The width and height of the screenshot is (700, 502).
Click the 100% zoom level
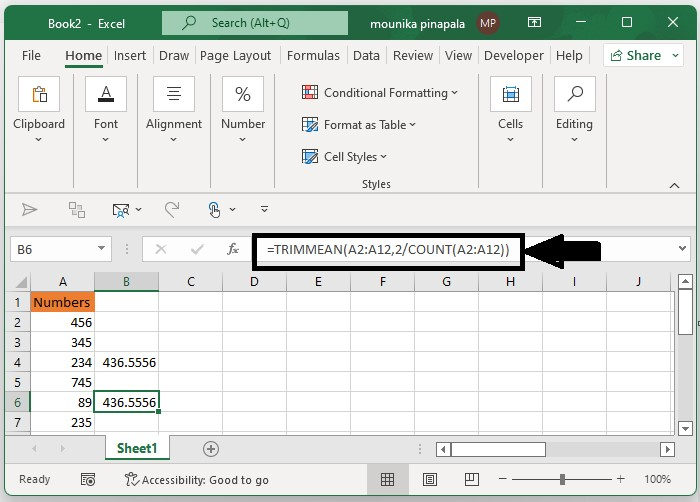[x=657, y=479]
